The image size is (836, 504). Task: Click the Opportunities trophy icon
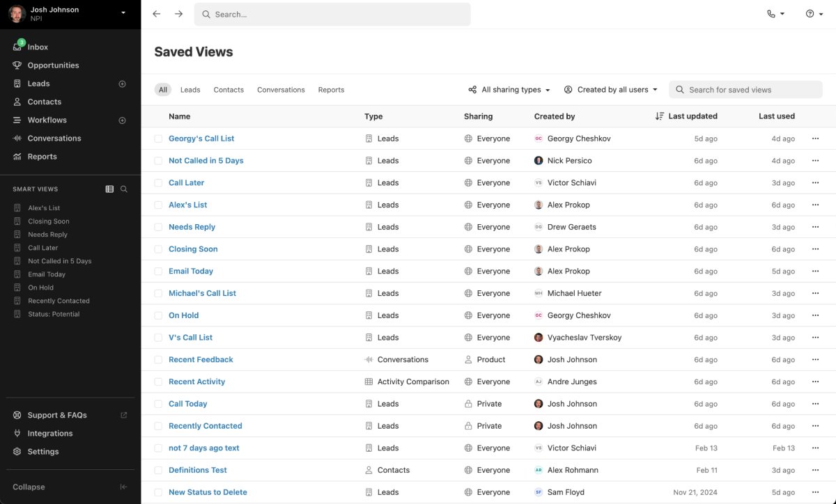(17, 65)
